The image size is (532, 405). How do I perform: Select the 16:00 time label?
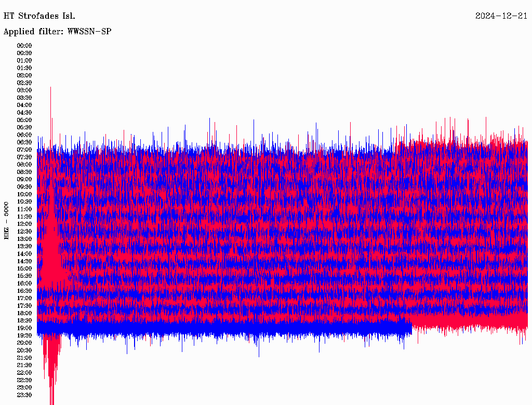click(x=24, y=283)
